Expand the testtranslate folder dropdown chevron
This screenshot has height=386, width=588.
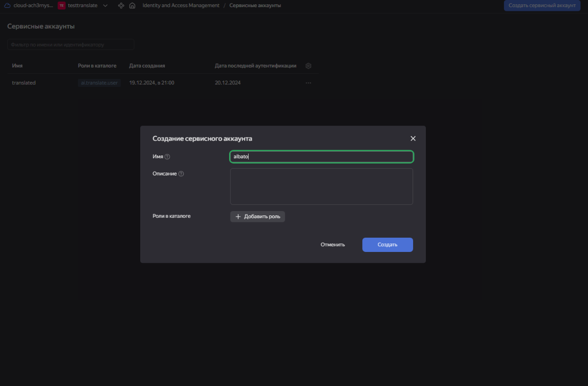pyautogui.click(x=105, y=6)
